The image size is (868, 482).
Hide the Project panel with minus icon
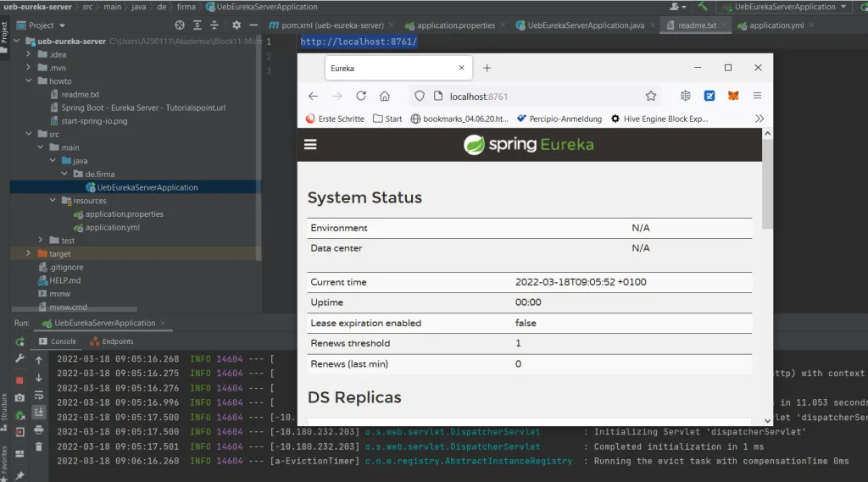pos(253,25)
